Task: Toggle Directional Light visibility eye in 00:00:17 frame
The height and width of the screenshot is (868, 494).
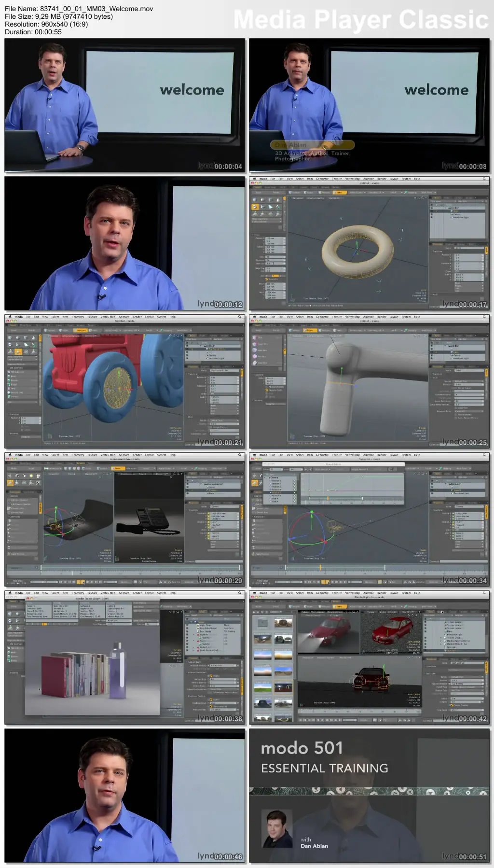Action: coord(432,218)
